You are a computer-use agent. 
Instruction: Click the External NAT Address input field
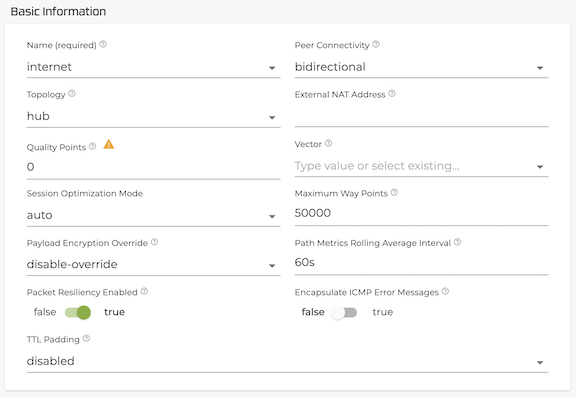(421, 116)
